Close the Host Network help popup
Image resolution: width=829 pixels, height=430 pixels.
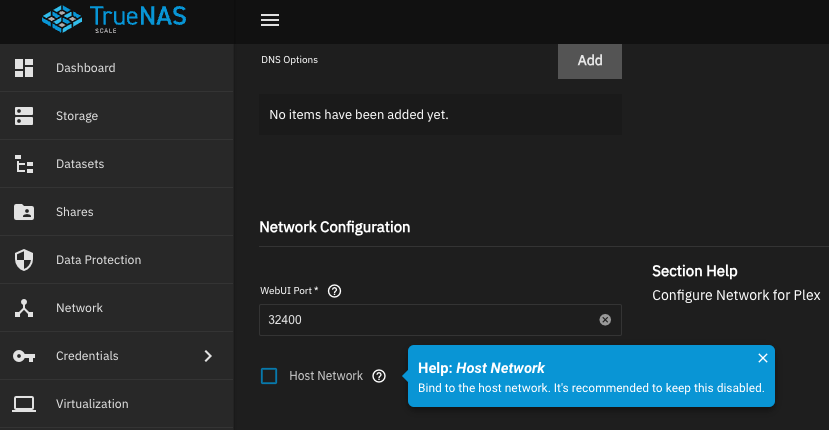[x=763, y=358]
